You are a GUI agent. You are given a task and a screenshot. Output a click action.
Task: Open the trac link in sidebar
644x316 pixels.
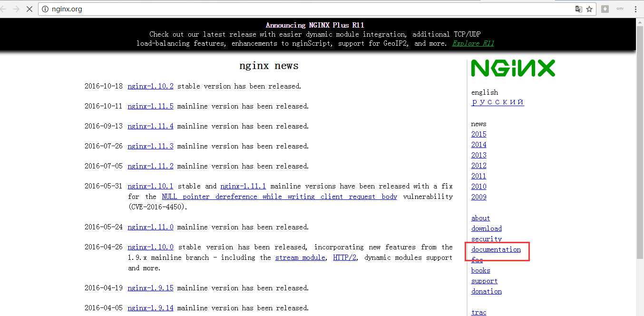(479, 313)
